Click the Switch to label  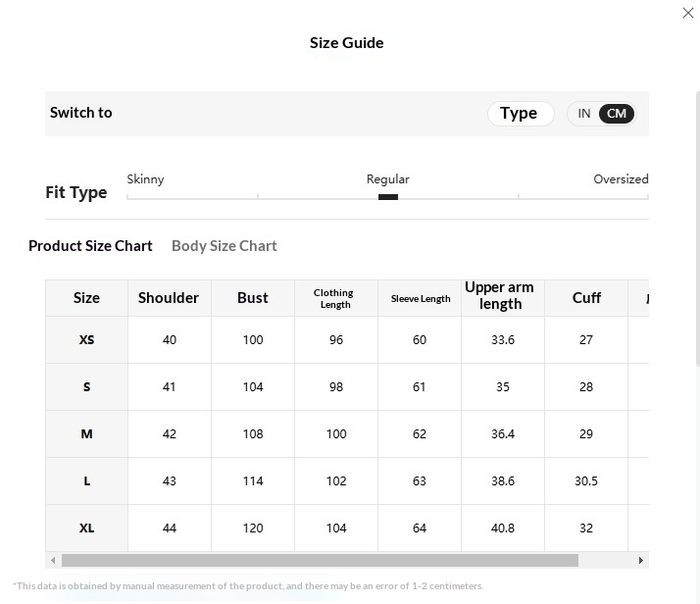pyautogui.click(x=80, y=113)
